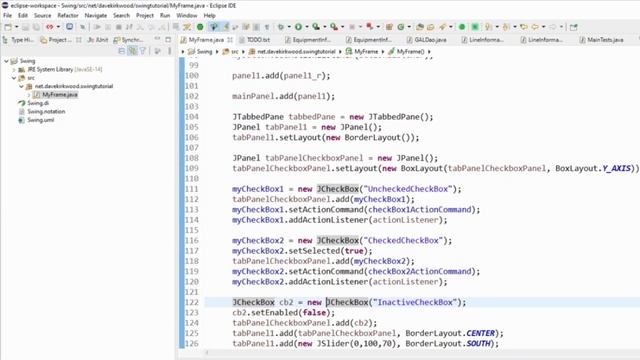
Task: Open the Refactor menu
Action: click(x=68, y=16)
